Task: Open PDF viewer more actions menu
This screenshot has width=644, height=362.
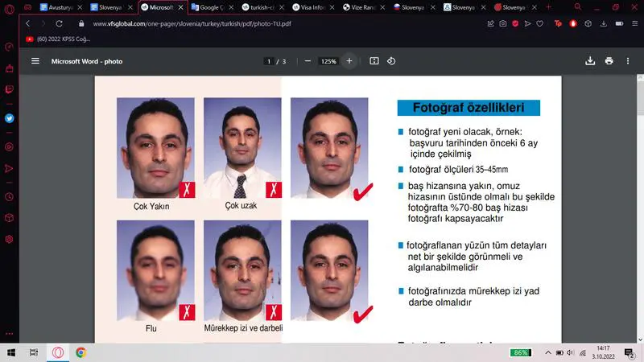Action: click(x=628, y=61)
